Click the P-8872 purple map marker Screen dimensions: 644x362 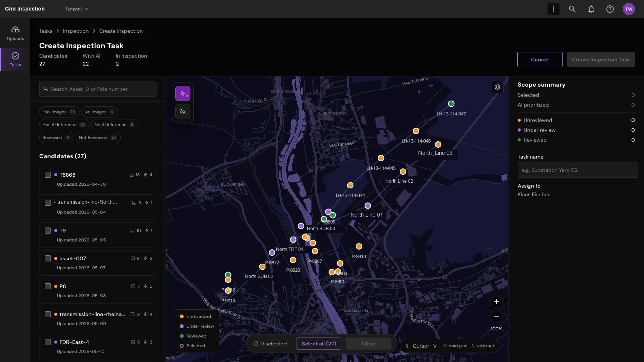(x=272, y=252)
